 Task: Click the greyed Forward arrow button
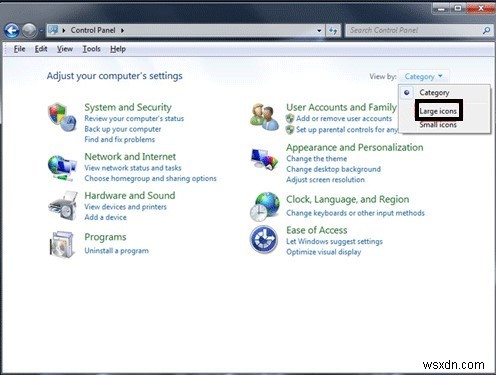(x=29, y=31)
